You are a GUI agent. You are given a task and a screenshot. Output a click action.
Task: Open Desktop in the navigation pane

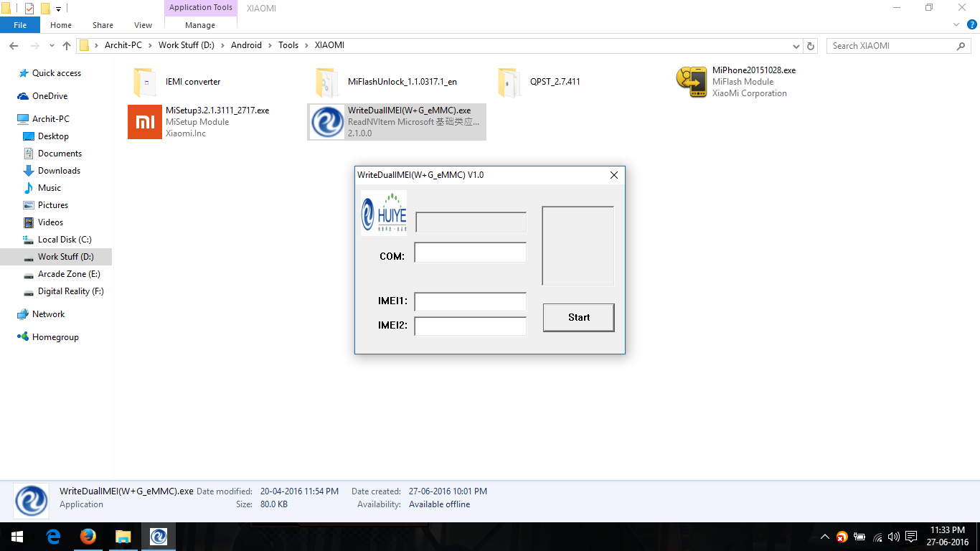(x=53, y=136)
